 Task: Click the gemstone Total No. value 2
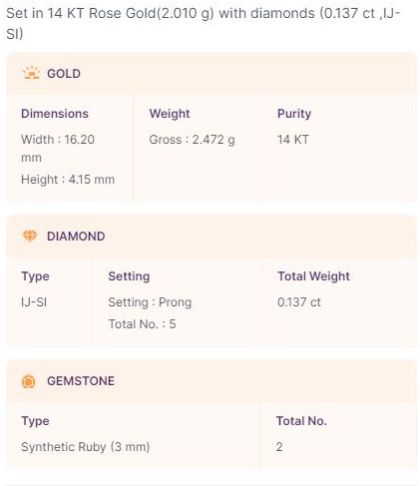click(279, 447)
